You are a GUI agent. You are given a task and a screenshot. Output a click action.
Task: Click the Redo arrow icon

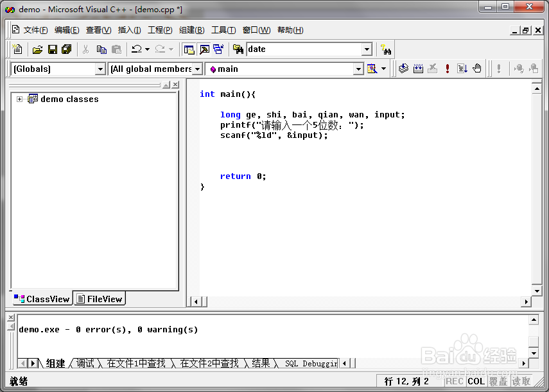[x=160, y=49]
